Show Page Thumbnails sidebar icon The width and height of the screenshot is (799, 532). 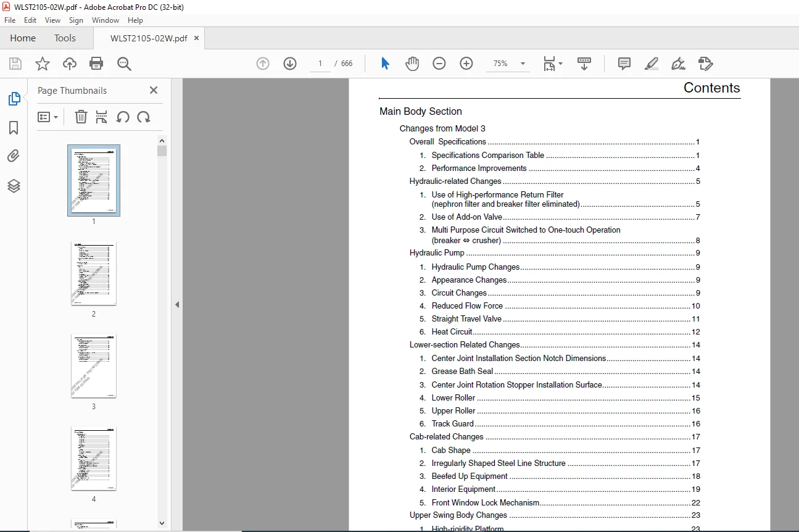click(14, 99)
